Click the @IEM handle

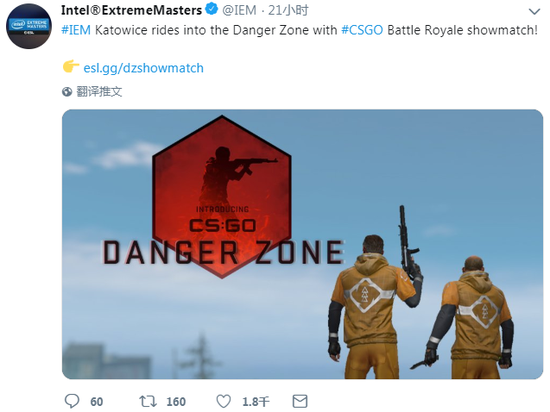pos(239,11)
